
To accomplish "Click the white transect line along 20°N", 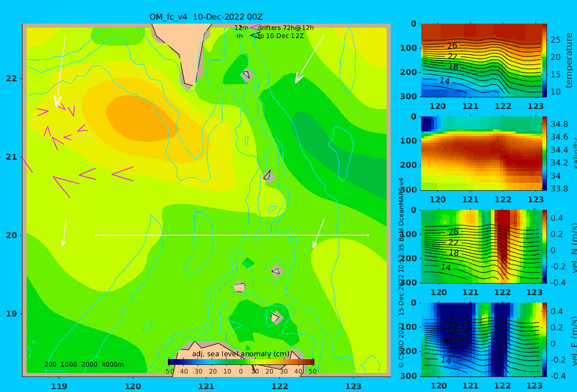I will pyautogui.click(x=232, y=235).
